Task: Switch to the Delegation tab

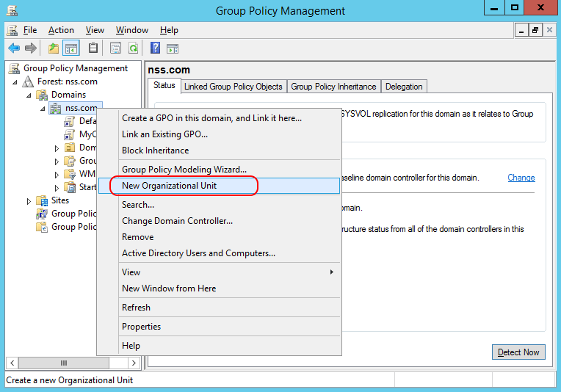Action: point(404,87)
